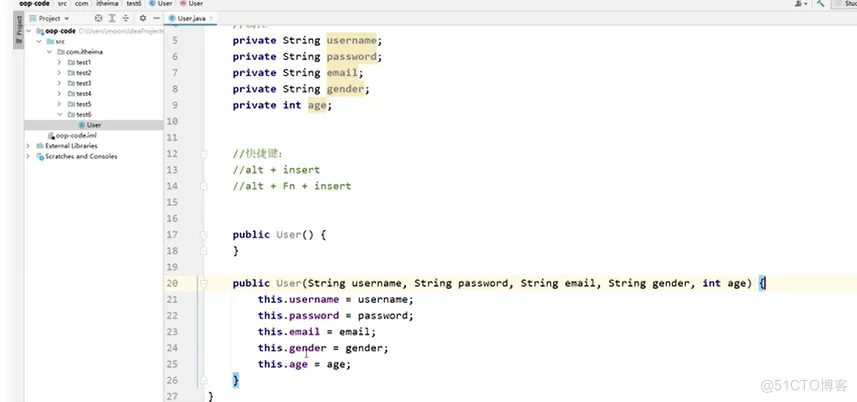The image size is (857, 402).
Task: Click line number 20 in gutter
Action: tap(172, 283)
